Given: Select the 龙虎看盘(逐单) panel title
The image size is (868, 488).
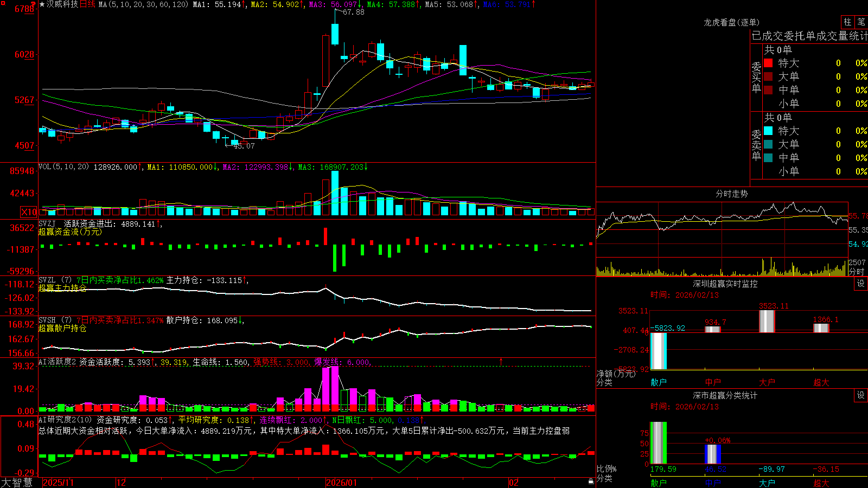Looking at the screenshot, I should coord(732,23).
